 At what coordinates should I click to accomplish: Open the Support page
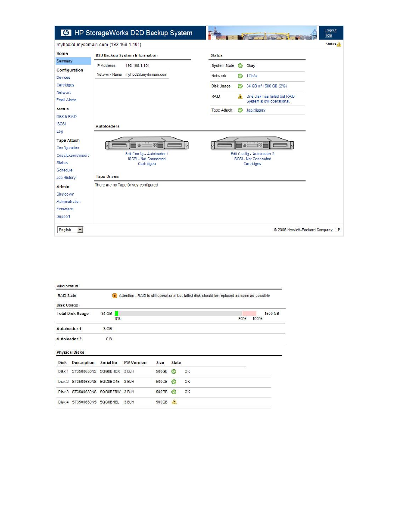point(63,217)
